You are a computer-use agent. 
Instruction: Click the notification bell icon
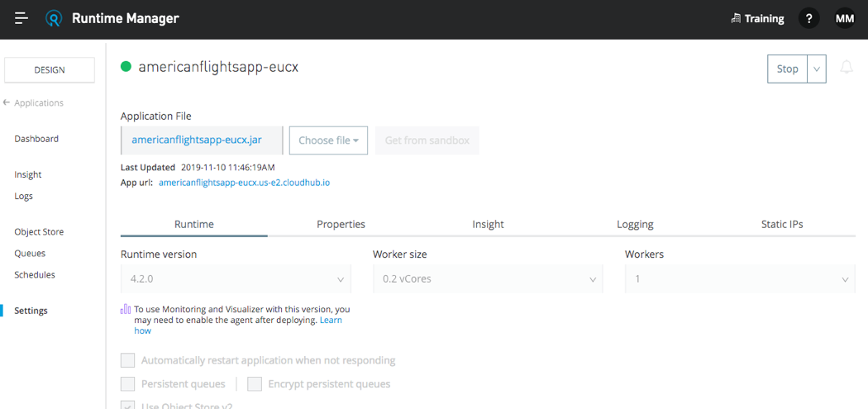(847, 68)
